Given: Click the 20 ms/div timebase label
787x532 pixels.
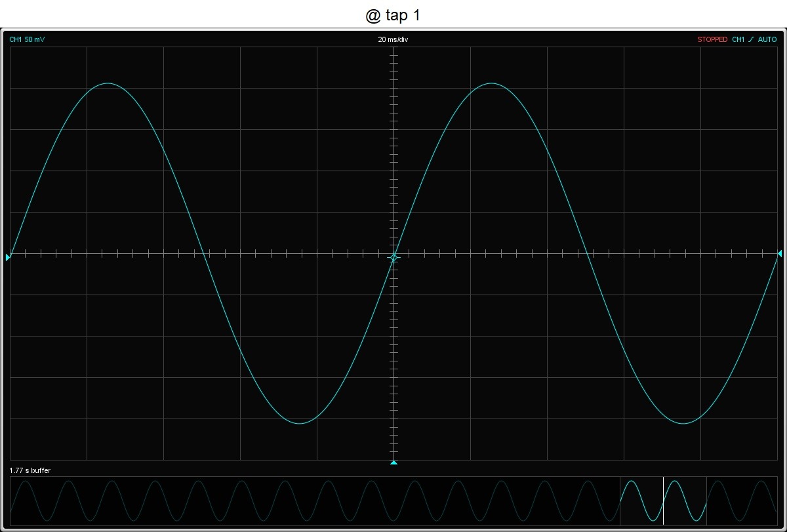Looking at the screenshot, I should click(x=393, y=40).
